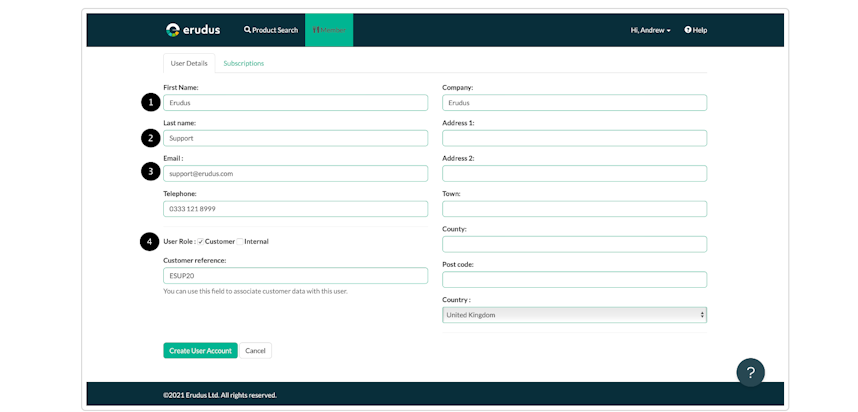Open Product Search in the navigation bar
The width and height of the screenshot is (858, 412).
click(x=271, y=30)
